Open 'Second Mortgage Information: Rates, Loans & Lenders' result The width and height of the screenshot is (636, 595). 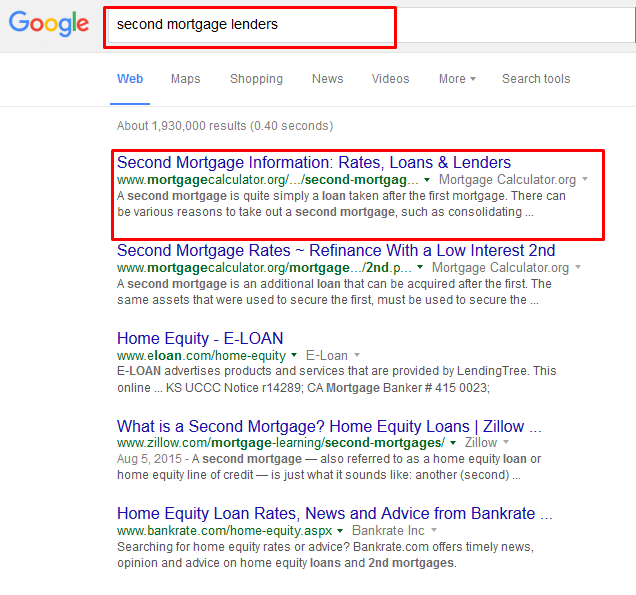point(314,162)
